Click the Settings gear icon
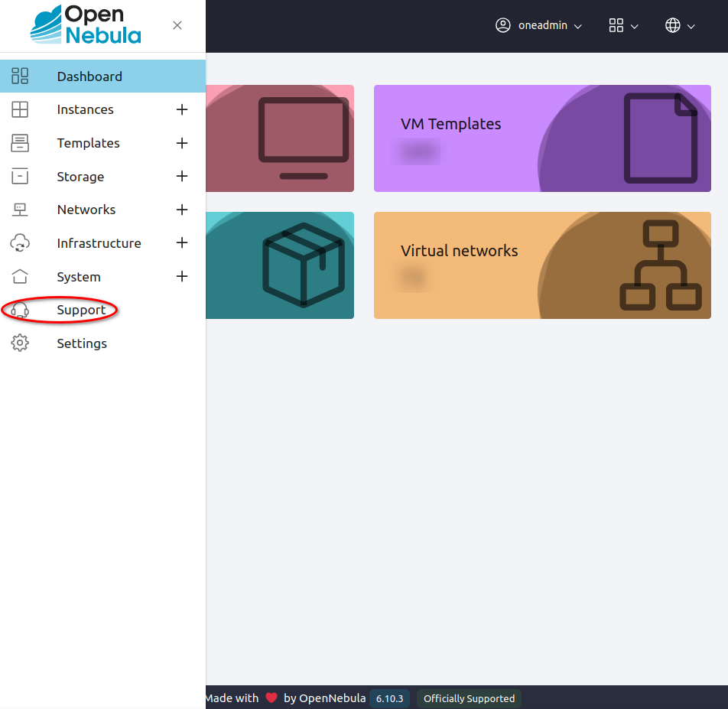 pos(20,343)
